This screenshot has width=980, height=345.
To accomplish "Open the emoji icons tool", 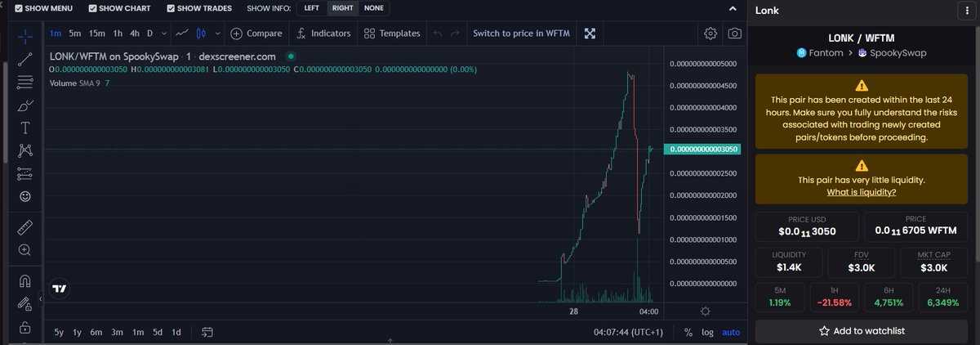I will coord(25,196).
